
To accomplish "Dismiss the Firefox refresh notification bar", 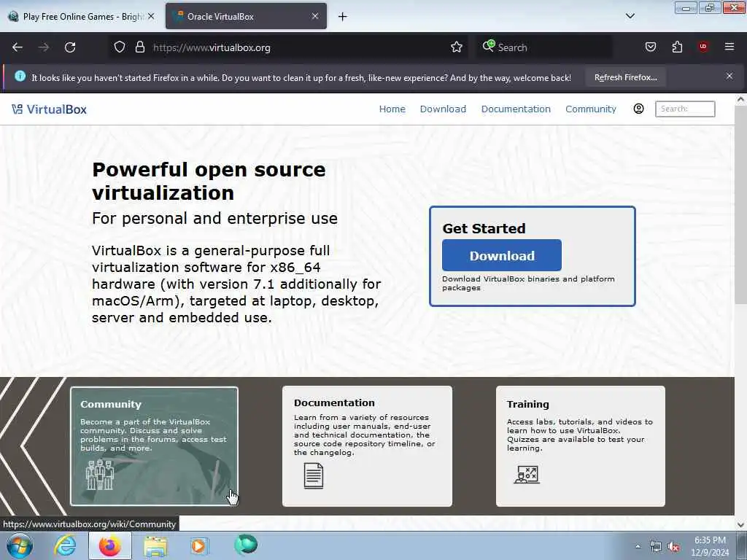I will tap(729, 76).
